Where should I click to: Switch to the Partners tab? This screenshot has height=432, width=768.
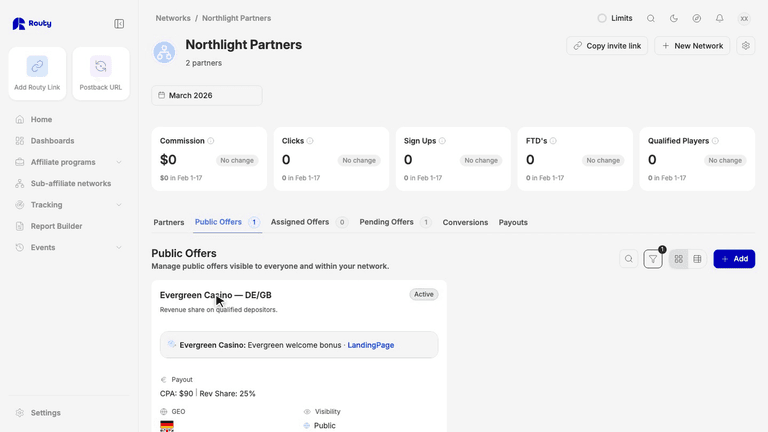(x=168, y=222)
